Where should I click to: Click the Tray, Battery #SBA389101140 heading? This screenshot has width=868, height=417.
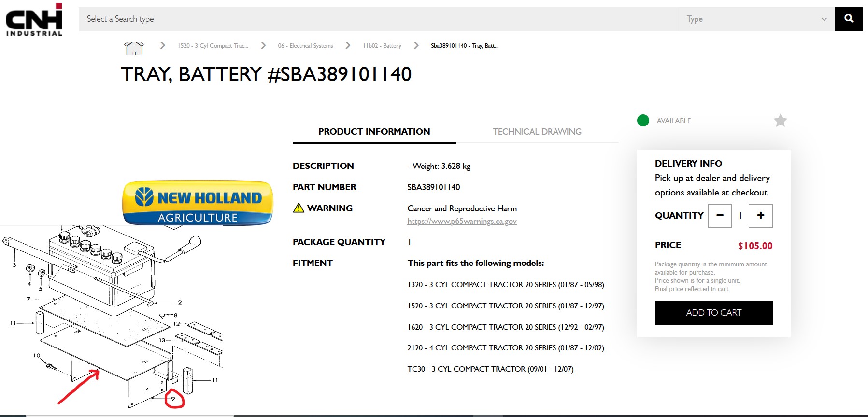(266, 74)
